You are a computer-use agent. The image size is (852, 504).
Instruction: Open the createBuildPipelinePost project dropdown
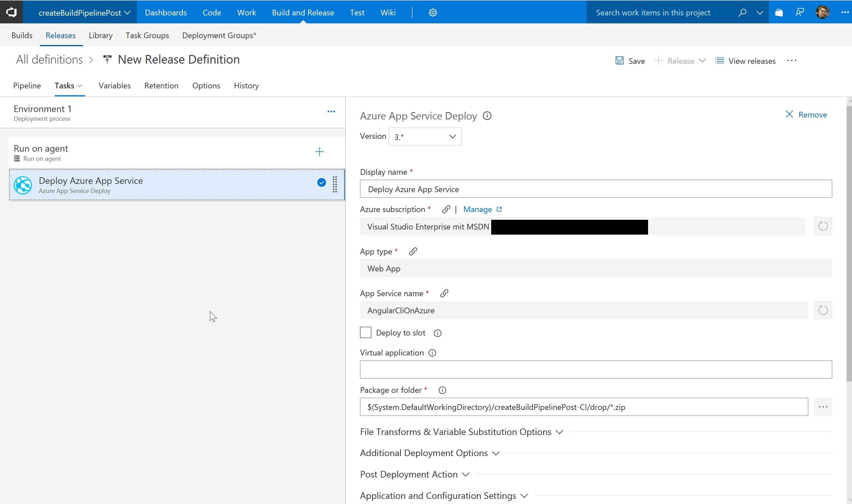pyautogui.click(x=84, y=13)
